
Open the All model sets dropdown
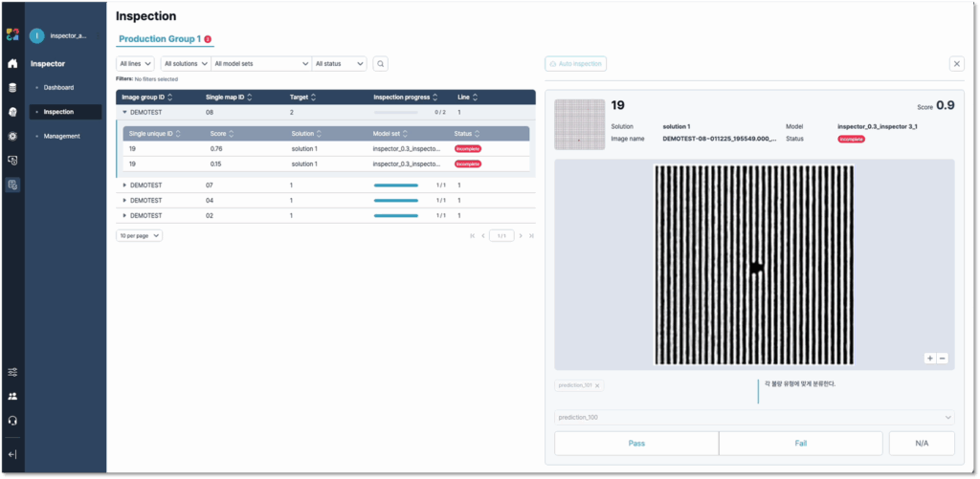click(x=261, y=64)
